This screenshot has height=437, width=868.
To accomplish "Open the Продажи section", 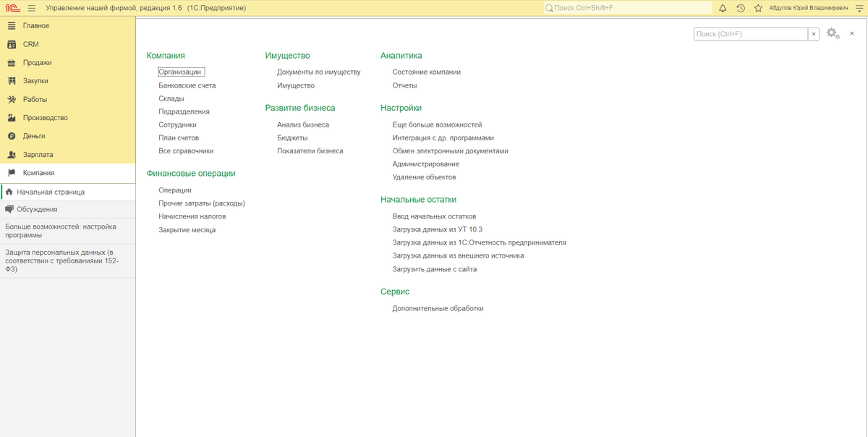I will (67, 62).
